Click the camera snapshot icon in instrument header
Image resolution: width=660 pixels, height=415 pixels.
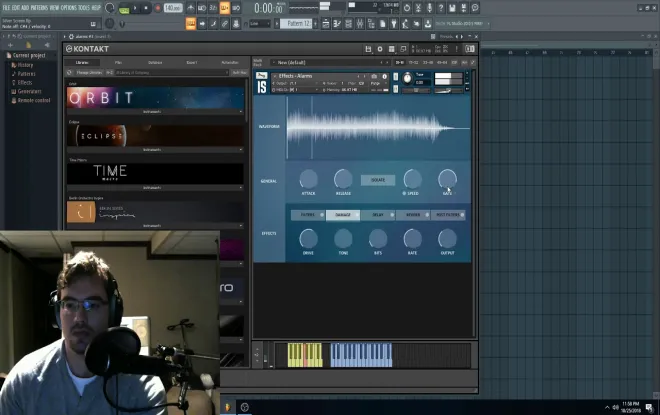[374, 76]
